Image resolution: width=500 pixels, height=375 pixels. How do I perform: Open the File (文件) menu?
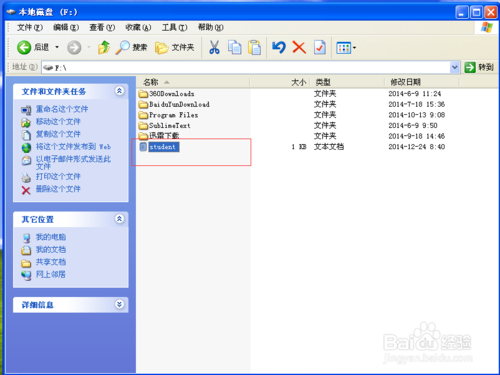30,27
